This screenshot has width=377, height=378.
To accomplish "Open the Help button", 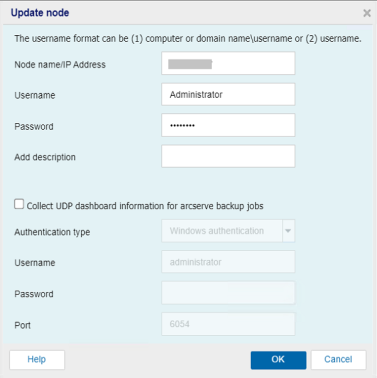I will tap(37, 360).
